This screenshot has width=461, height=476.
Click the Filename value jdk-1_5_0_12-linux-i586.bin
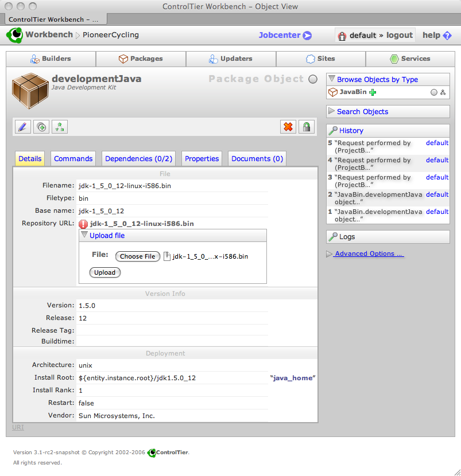click(x=125, y=186)
